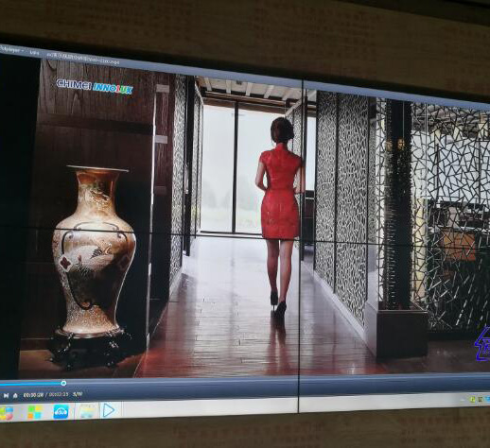Open the player name dropdown menu in title bar
This screenshot has height=448, width=490.
click(x=11, y=50)
